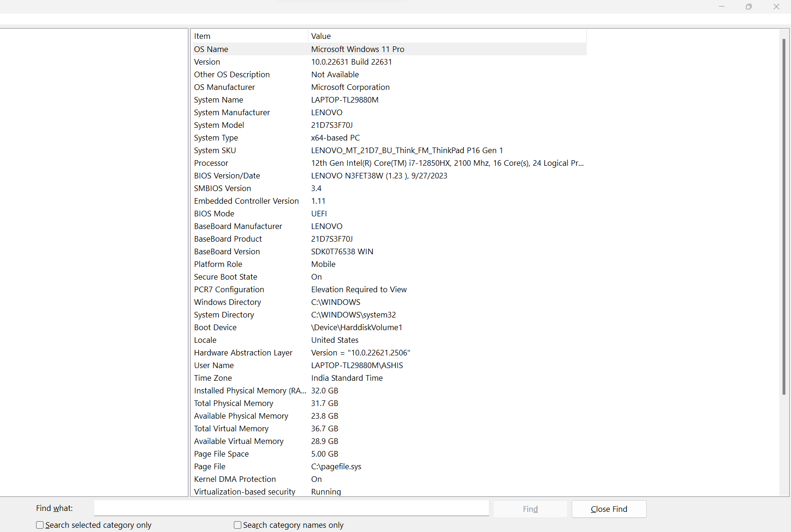Select the Available Virtual Memory row

coord(389,441)
